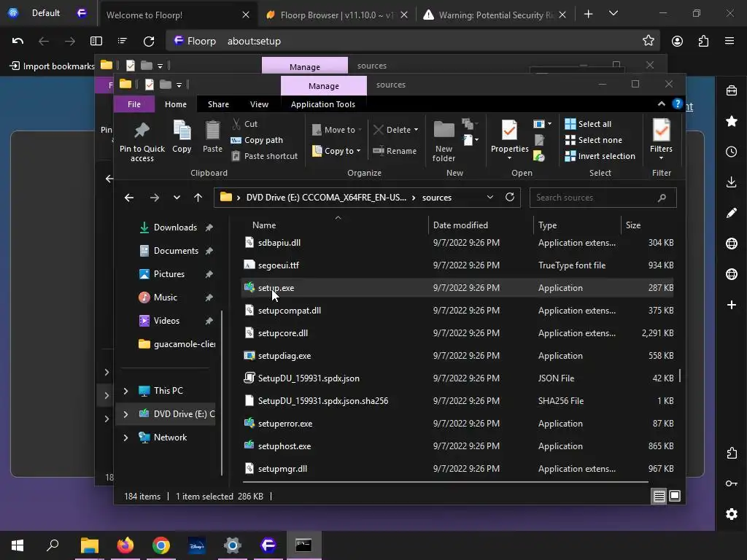The height and width of the screenshot is (560, 747).
Task: Sort files by Size column
Action: click(632, 225)
